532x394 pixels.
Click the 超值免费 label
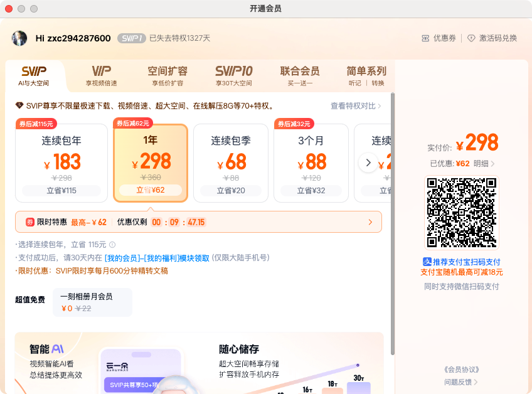(x=30, y=300)
